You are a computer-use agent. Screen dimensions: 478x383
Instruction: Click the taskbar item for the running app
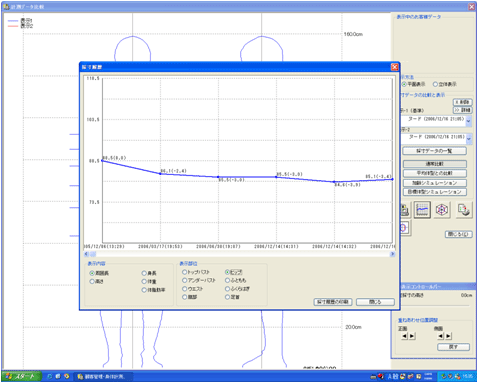[x=103, y=377]
